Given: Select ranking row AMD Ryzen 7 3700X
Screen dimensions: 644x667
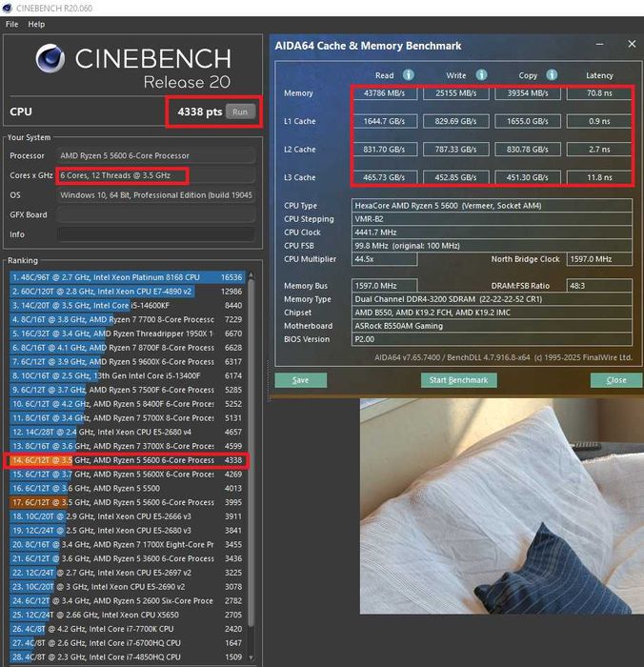Looking at the screenshot, I should click(127, 446).
